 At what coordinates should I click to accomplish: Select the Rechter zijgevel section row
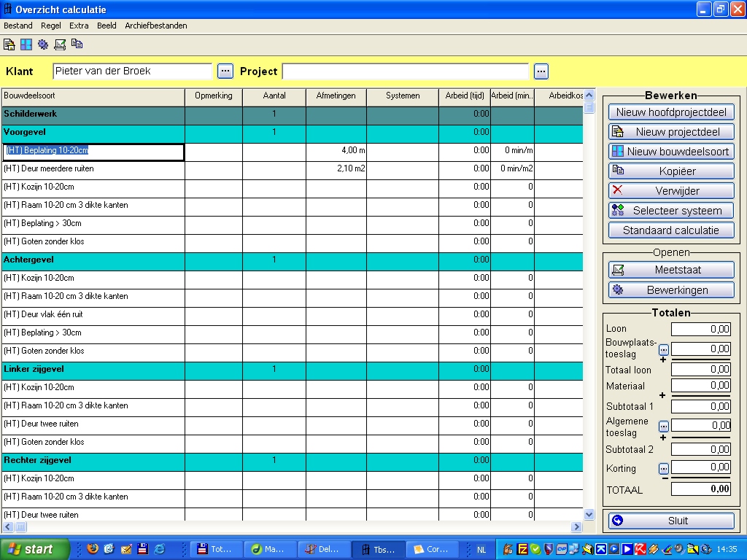pos(293,461)
